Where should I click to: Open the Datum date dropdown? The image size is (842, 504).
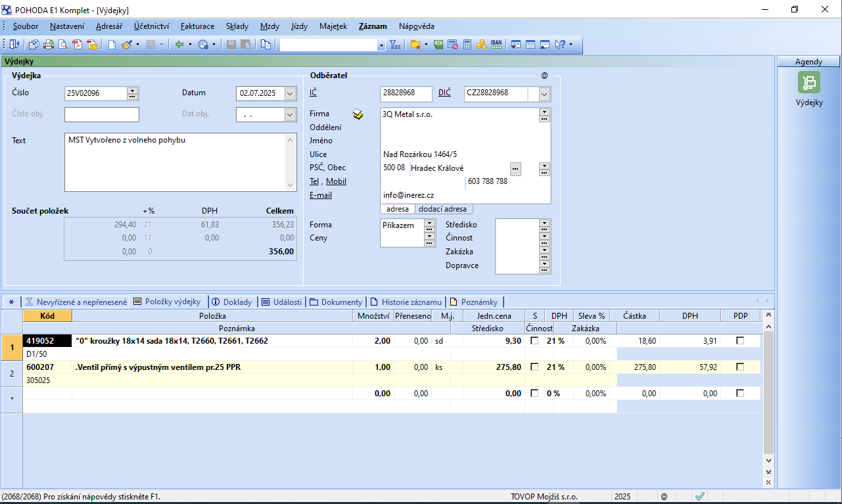pos(291,93)
